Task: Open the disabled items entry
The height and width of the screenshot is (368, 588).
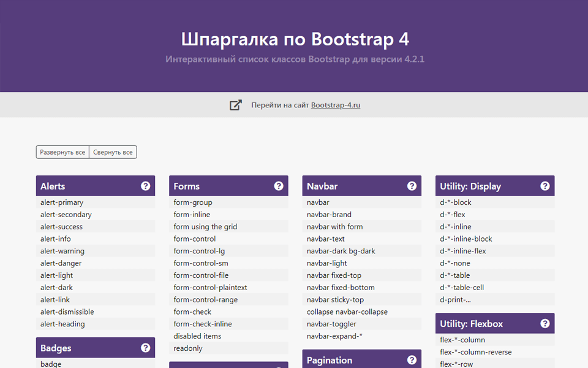Action: point(228,336)
